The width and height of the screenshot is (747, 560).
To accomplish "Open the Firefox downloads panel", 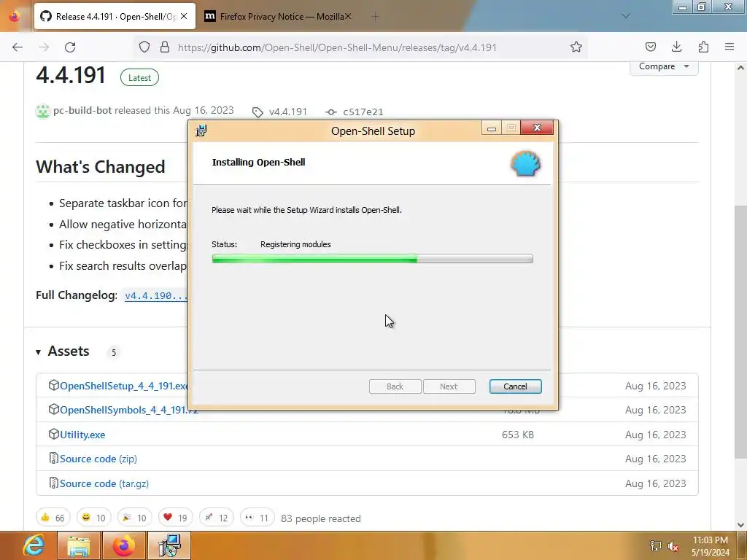I will (x=676, y=47).
